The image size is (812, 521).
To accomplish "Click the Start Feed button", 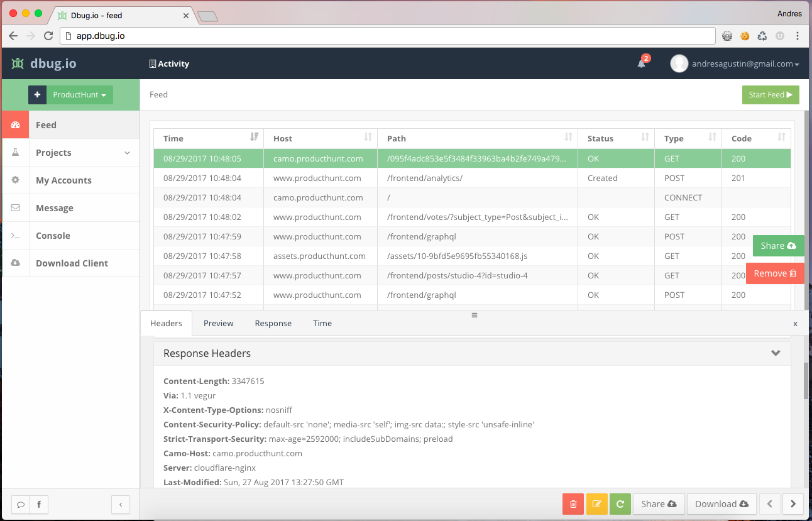I will [x=771, y=95].
